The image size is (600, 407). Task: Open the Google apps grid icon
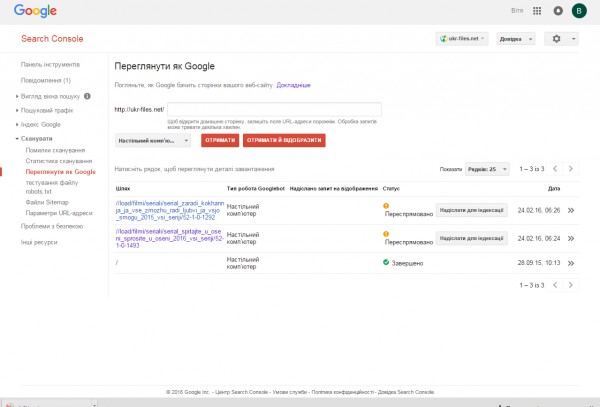[537, 11]
